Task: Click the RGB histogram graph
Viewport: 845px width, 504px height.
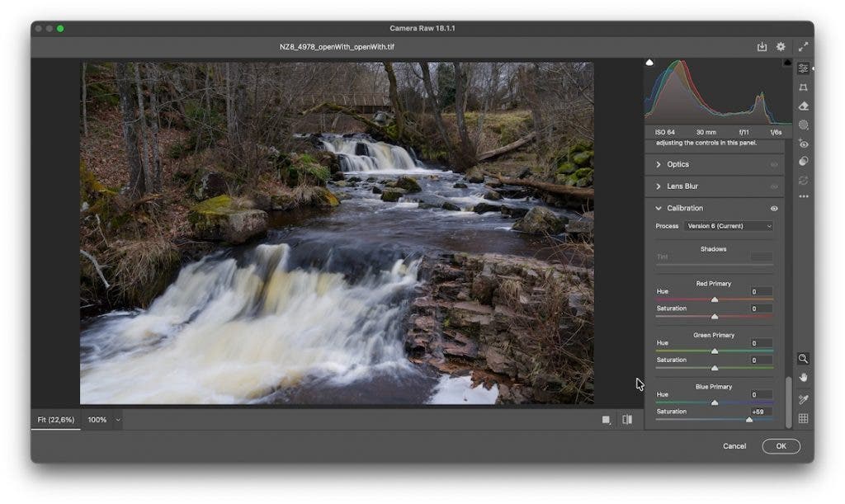Action: (718, 92)
